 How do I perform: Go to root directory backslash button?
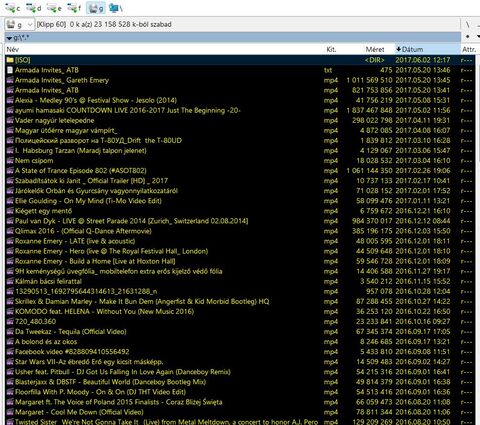(468, 24)
